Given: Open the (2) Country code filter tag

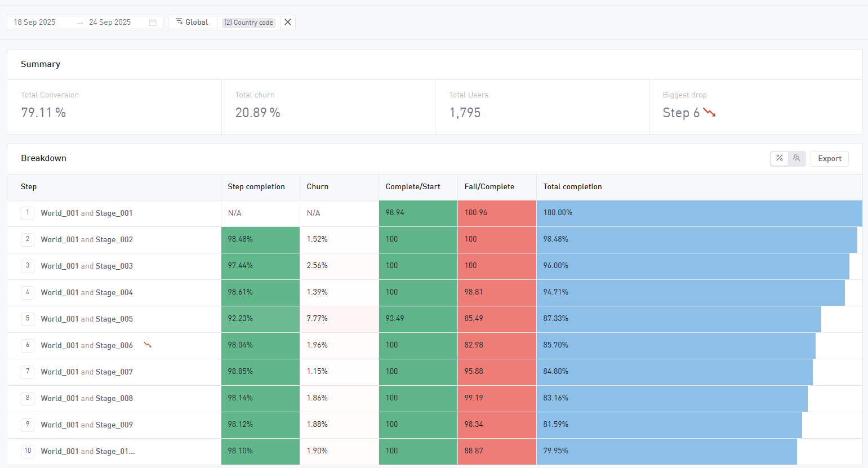Looking at the screenshot, I should pos(248,23).
